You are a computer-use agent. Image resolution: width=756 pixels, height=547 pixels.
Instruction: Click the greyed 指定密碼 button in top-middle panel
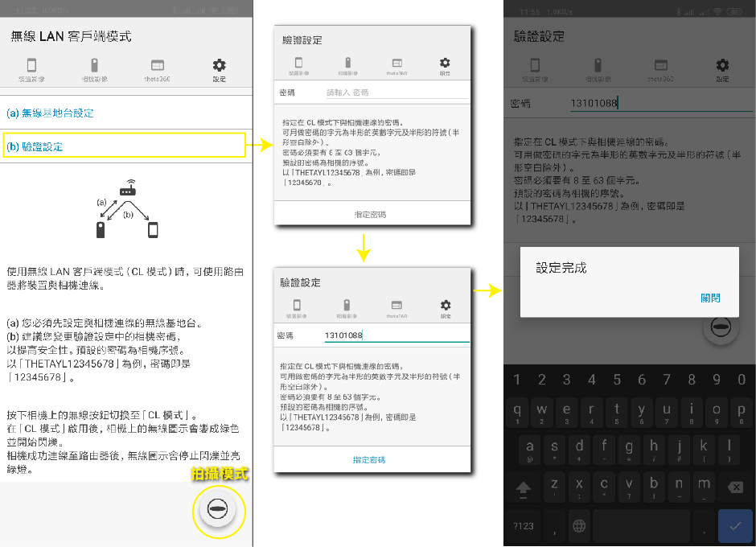click(370, 214)
